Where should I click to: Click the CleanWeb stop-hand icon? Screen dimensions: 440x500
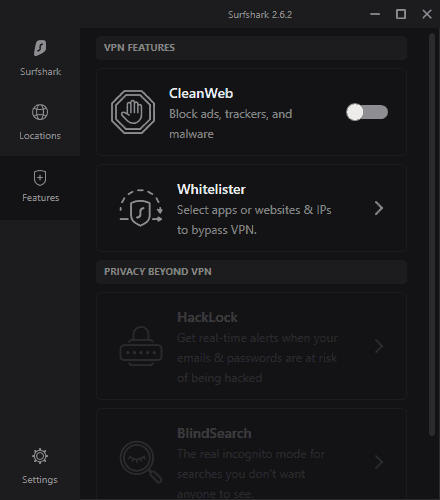click(133, 112)
